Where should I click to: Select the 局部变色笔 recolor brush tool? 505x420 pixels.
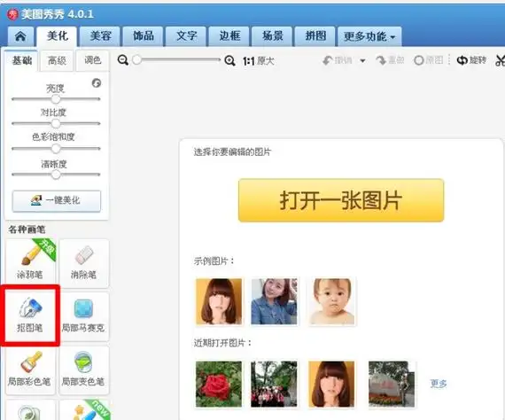point(84,370)
